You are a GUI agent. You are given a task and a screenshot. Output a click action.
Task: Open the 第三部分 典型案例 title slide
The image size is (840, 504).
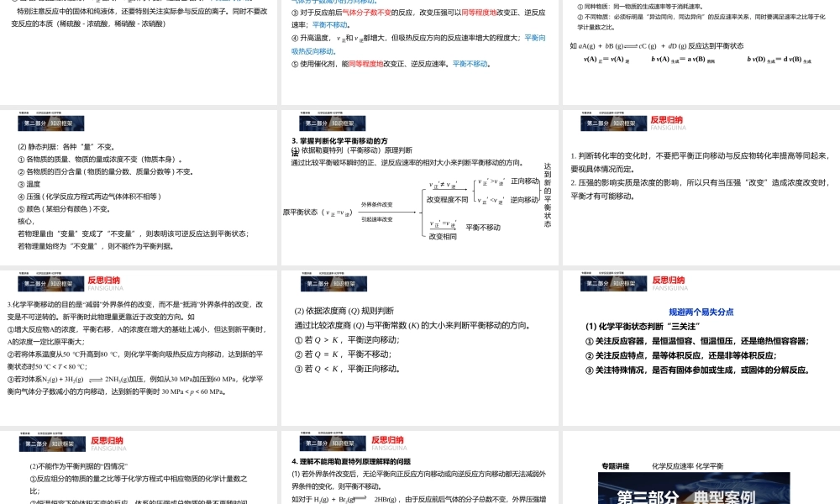point(701,468)
